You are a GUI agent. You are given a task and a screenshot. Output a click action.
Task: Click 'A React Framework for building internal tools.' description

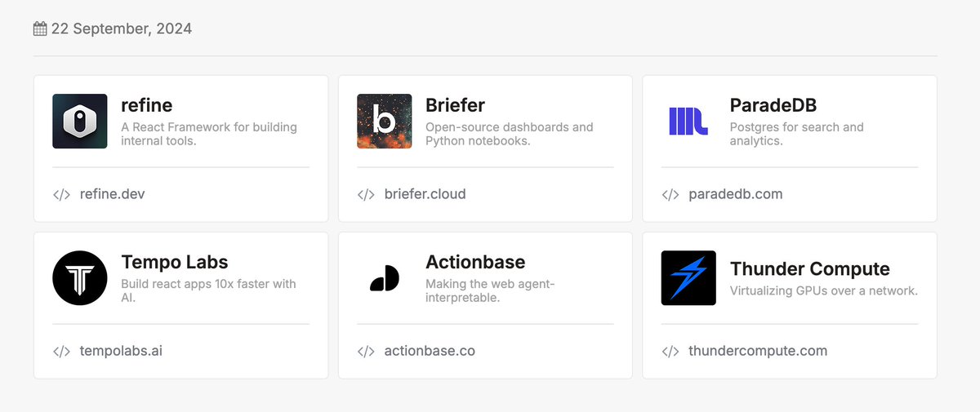coord(209,134)
